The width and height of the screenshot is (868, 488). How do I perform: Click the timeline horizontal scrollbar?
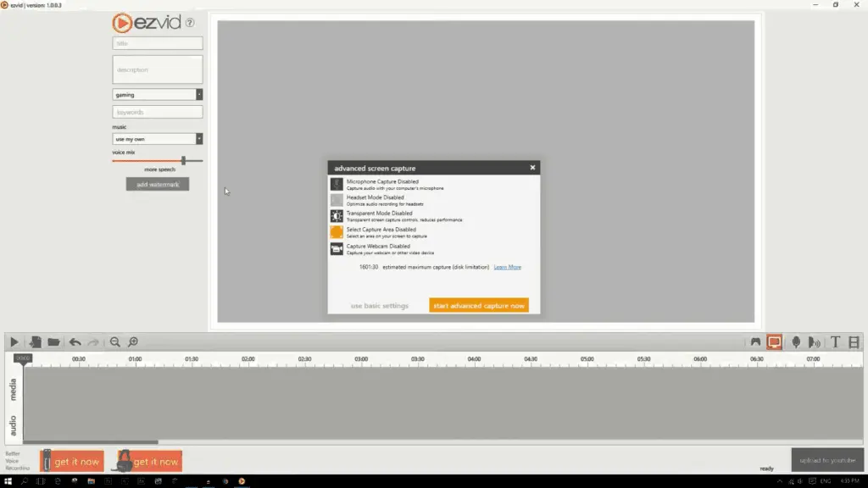91,442
